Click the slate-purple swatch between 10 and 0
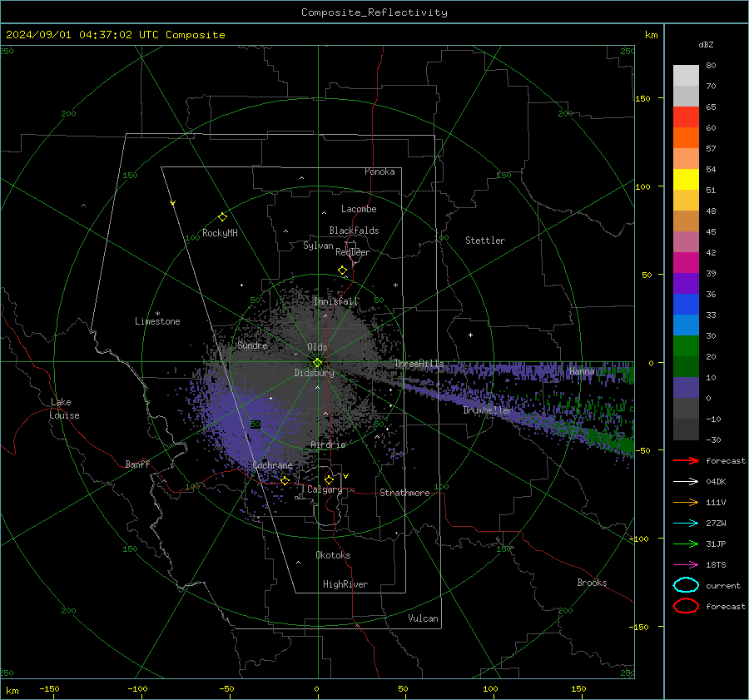This screenshot has height=700, width=749. pos(686,388)
